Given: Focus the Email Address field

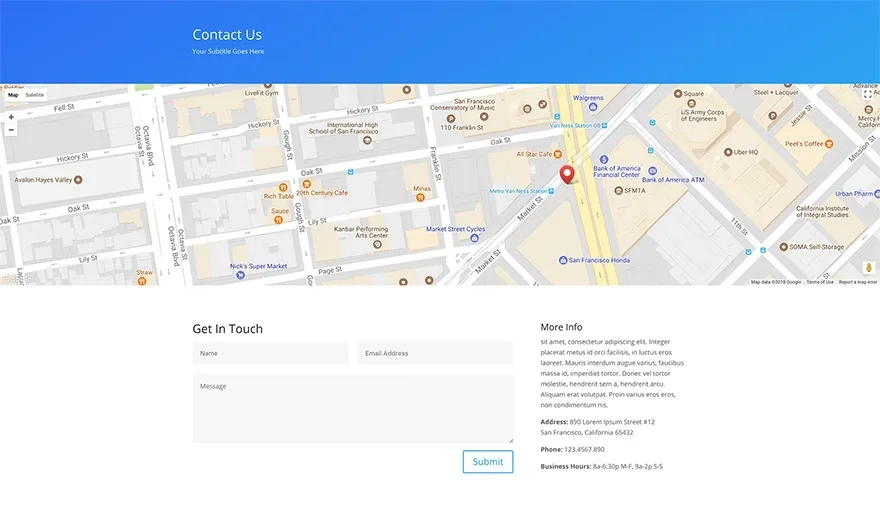Looking at the screenshot, I should tap(435, 353).
